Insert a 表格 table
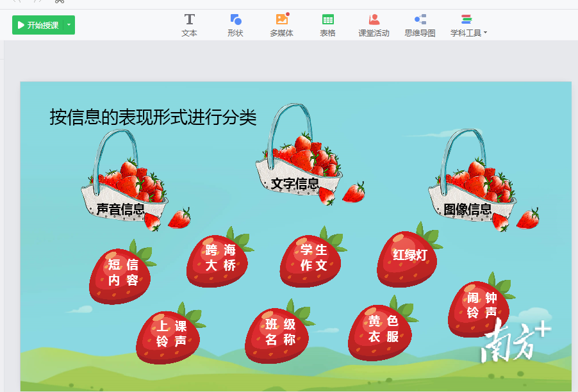This screenshot has height=392, width=578. [x=327, y=25]
